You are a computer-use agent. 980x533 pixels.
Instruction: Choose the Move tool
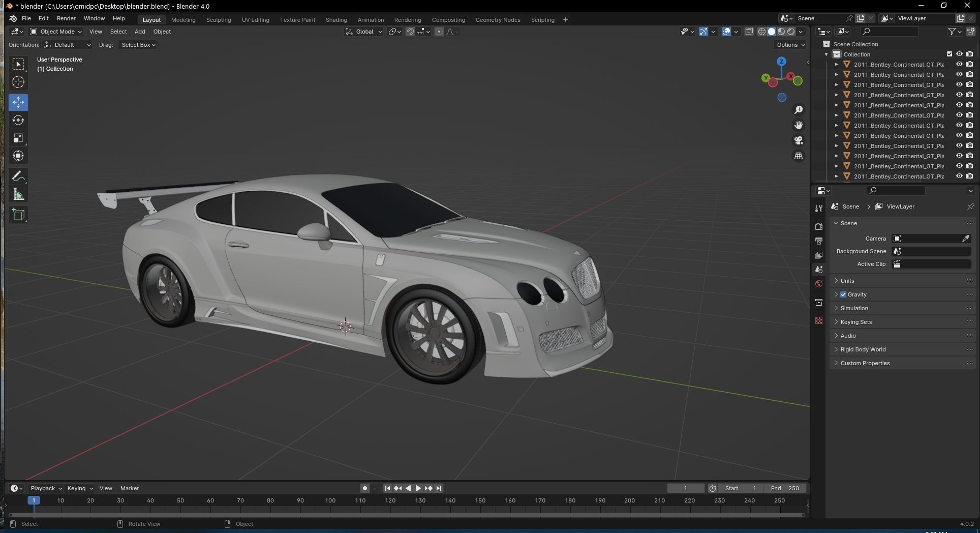18,102
